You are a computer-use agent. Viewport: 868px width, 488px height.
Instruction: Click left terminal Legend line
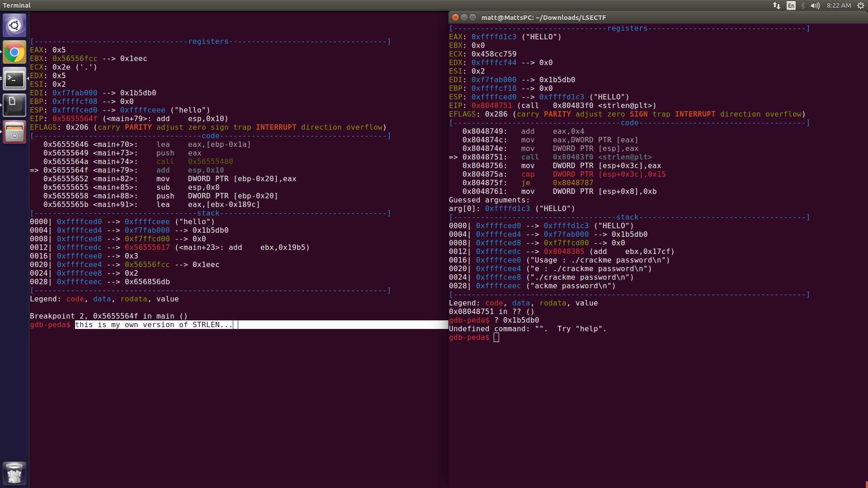pos(104,299)
